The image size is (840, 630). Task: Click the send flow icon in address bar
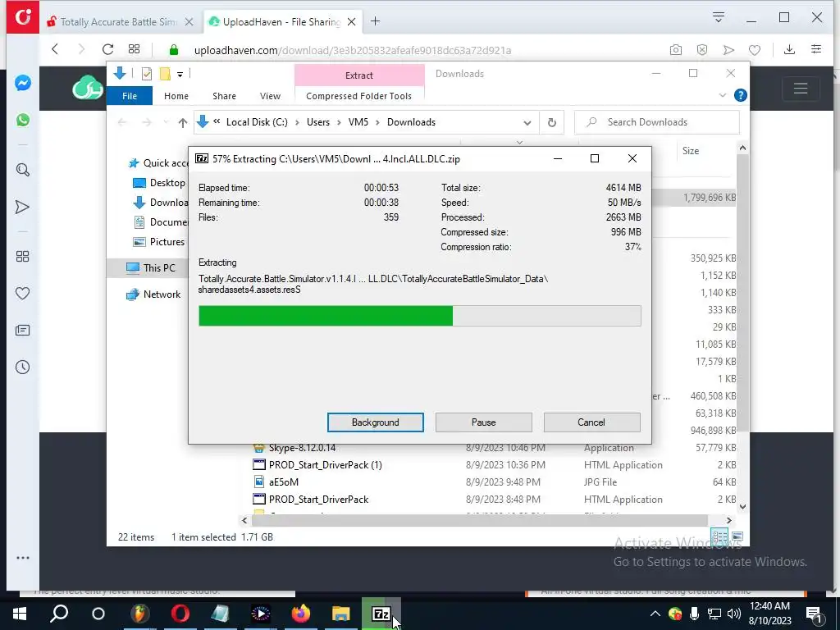(x=728, y=50)
